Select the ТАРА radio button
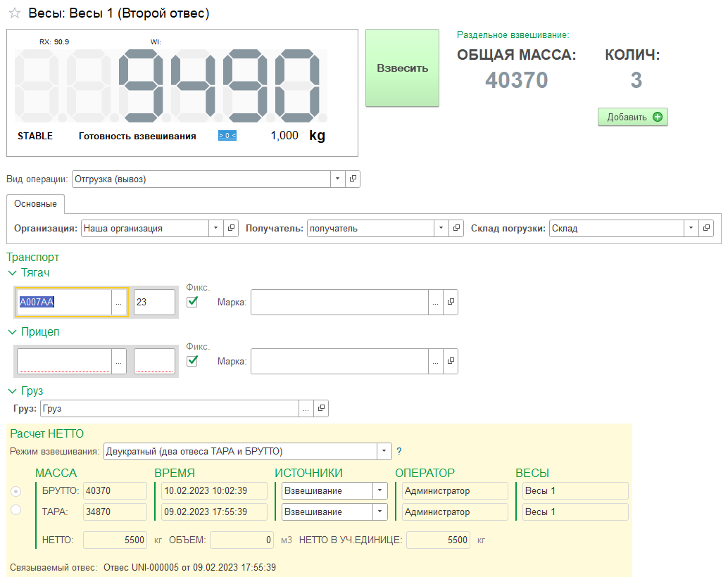 (16, 510)
